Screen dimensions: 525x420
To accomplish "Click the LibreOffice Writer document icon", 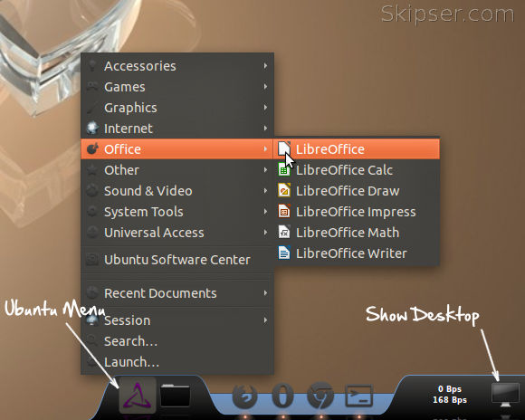I will (284, 253).
